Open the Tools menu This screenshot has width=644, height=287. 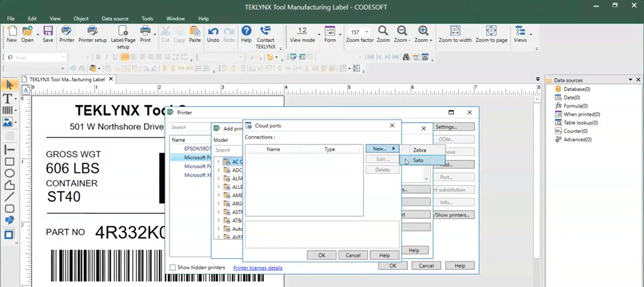(x=147, y=18)
